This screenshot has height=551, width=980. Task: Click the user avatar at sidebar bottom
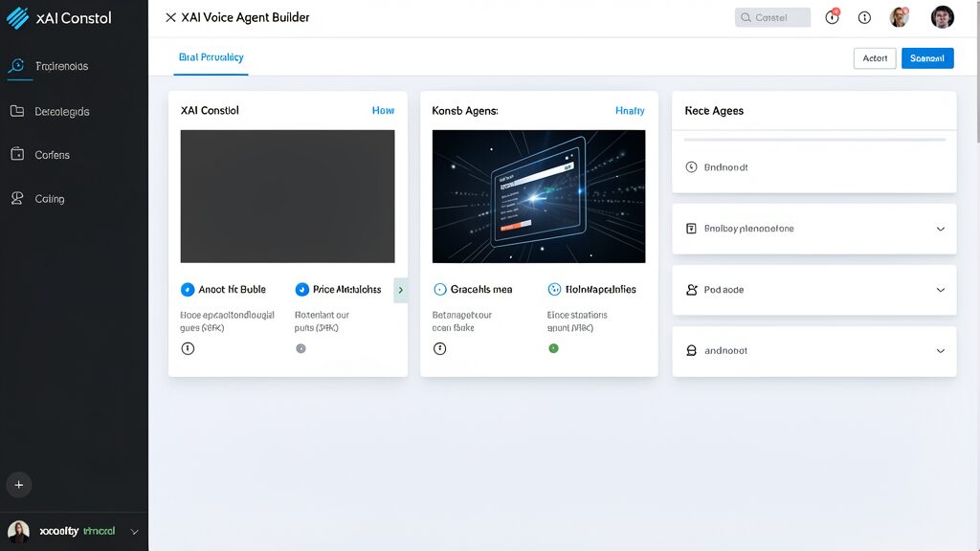pyautogui.click(x=18, y=532)
